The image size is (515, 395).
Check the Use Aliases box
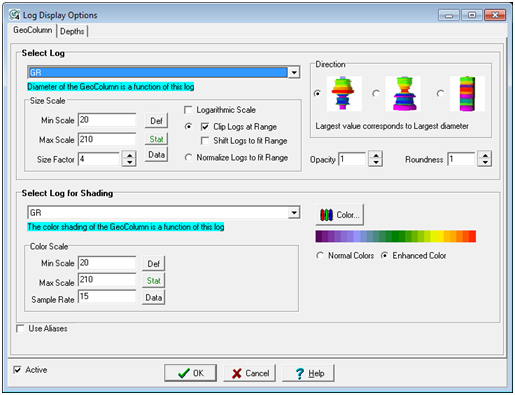(20, 329)
